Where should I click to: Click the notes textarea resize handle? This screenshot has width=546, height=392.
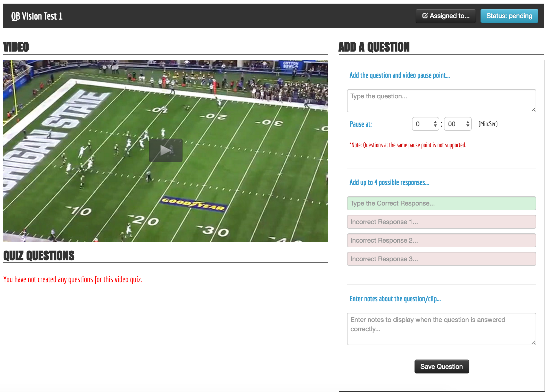[x=533, y=342]
